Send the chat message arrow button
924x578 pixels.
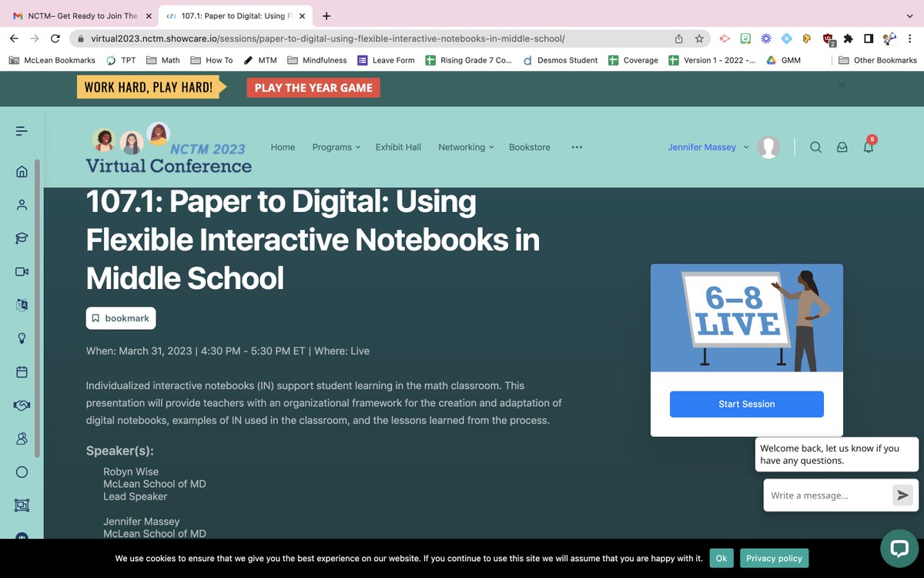point(902,495)
